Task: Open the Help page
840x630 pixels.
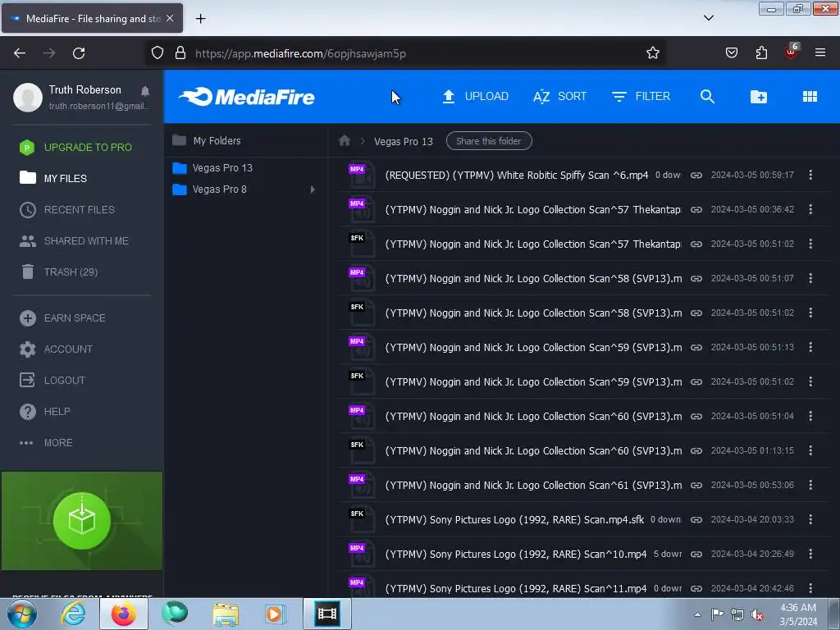Action: pos(45,412)
